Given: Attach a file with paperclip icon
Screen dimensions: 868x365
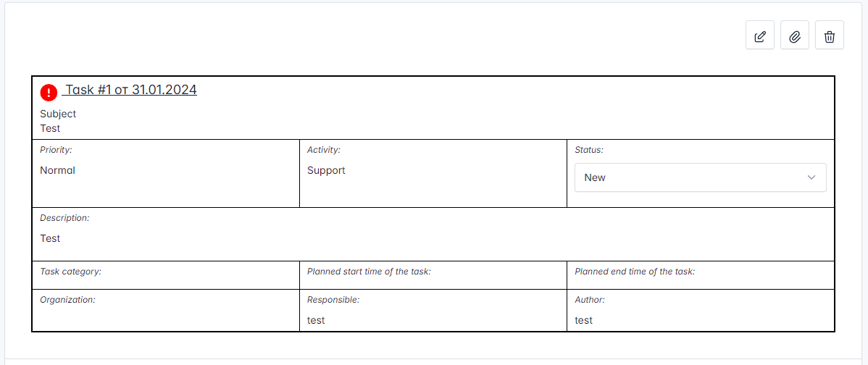Looking at the screenshot, I should [794, 35].
